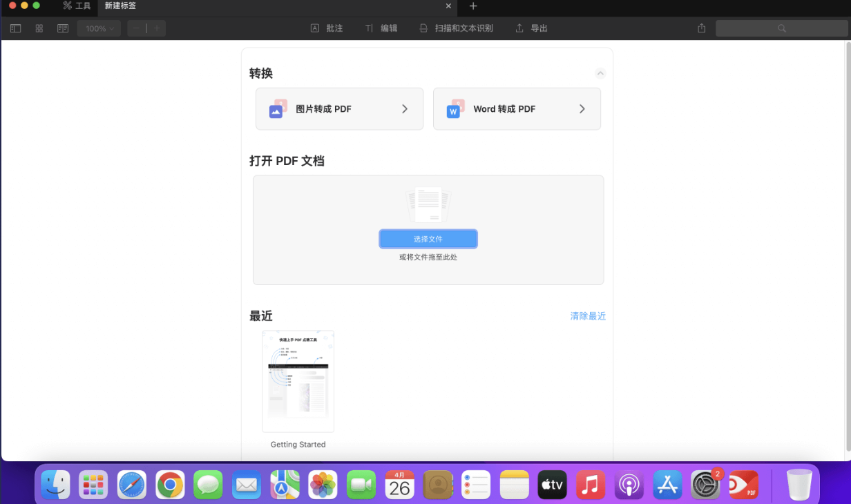Click the zoom in plus button
This screenshot has height=504, width=851.
[x=157, y=28]
